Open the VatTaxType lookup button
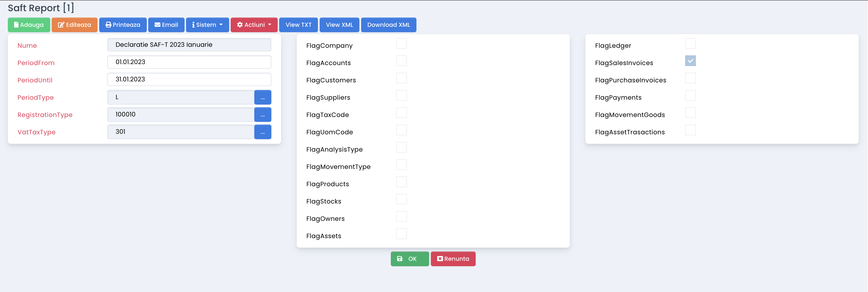The width and height of the screenshot is (868, 292). click(263, 132)
